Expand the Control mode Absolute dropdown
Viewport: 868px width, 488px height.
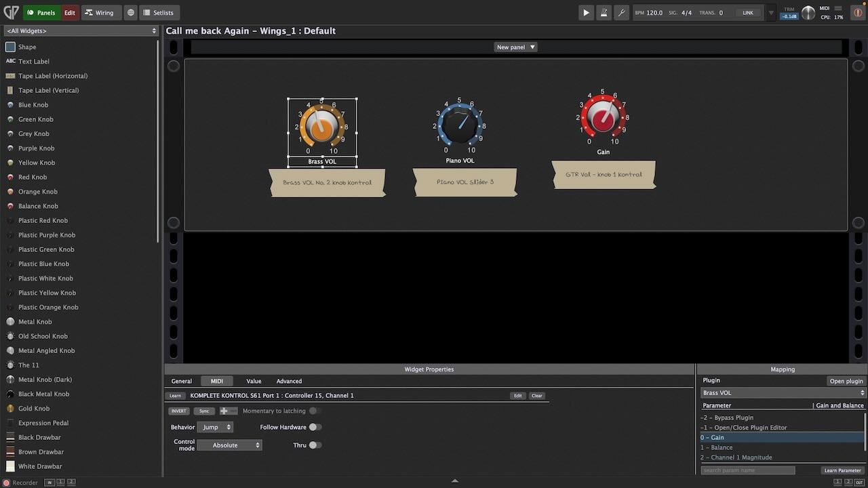tap(229, 445)
